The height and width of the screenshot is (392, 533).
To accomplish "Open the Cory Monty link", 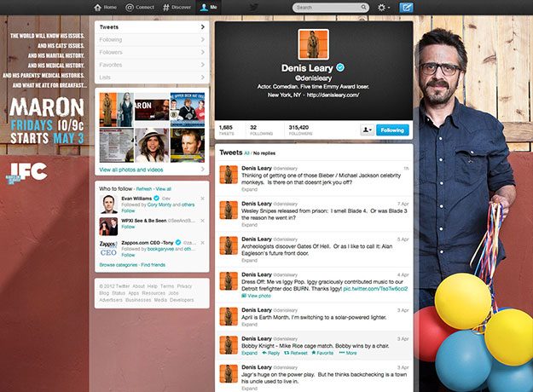I will (159, 205).
